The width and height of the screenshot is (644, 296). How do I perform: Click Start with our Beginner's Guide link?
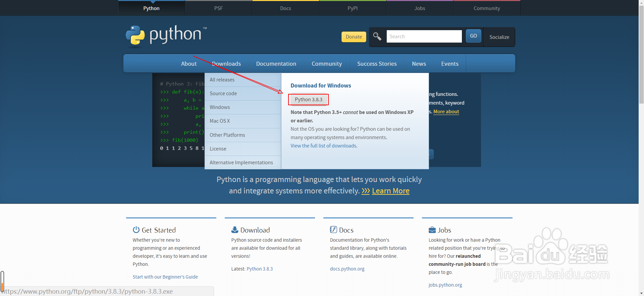pos(165,277)
